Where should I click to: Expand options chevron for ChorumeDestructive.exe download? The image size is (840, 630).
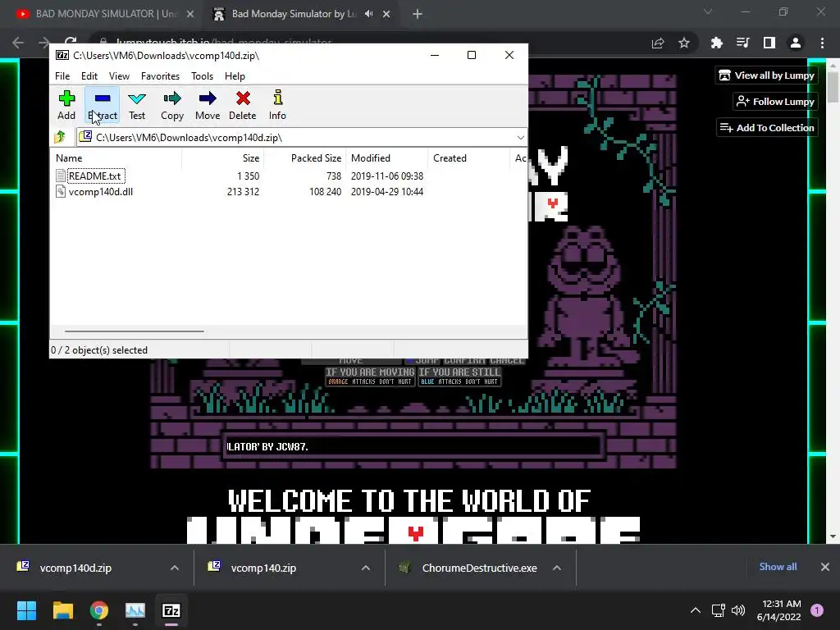click(557, 568)
